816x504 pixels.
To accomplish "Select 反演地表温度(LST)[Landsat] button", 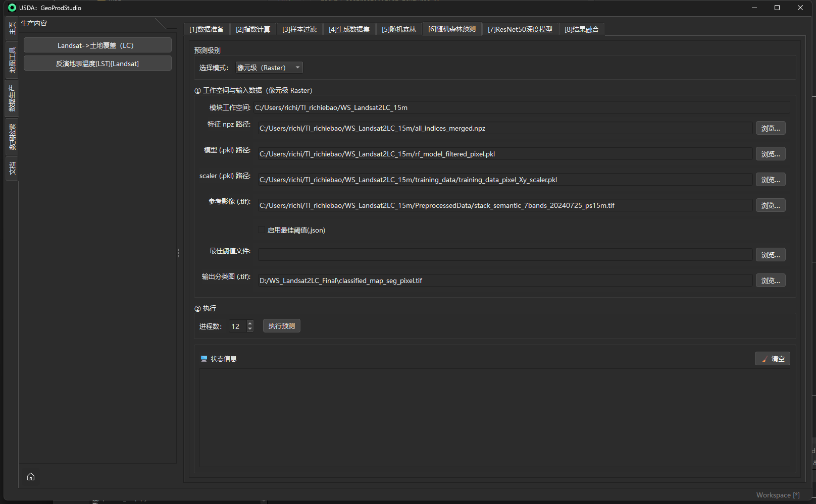I will 97,64.
